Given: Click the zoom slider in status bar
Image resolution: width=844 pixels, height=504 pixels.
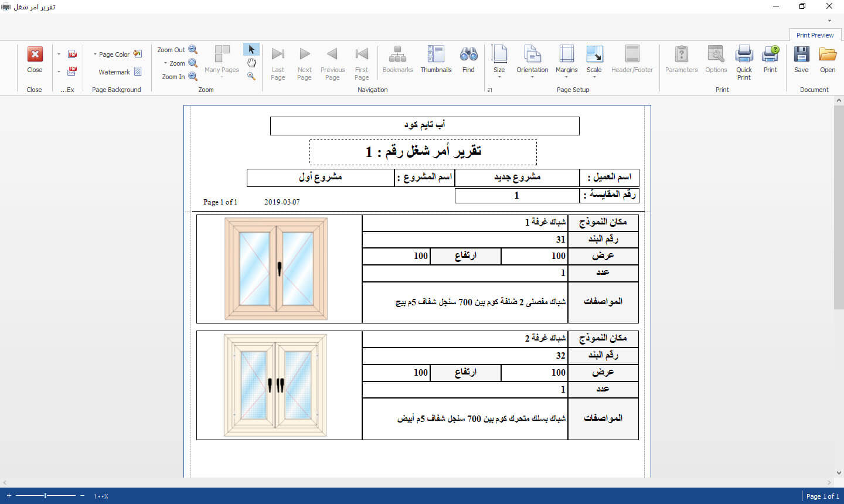Looking at the screenshot, I should pos(46,496).
